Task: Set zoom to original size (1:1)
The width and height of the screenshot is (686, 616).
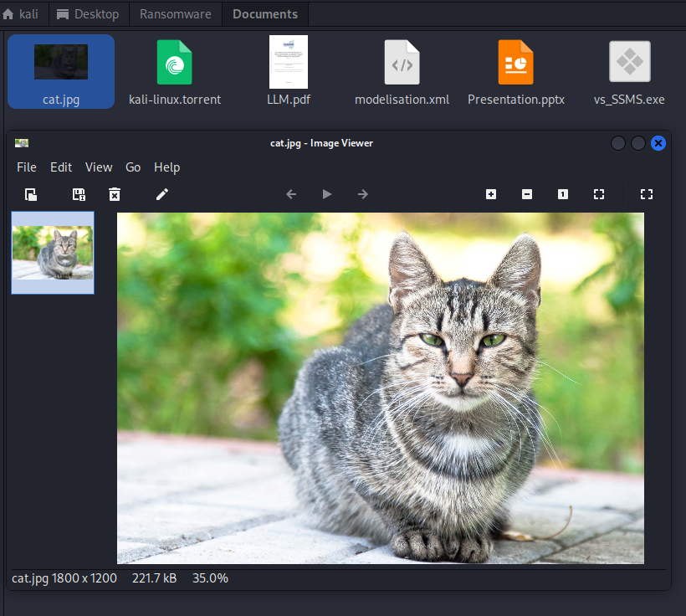Action: tap(563, 194)
